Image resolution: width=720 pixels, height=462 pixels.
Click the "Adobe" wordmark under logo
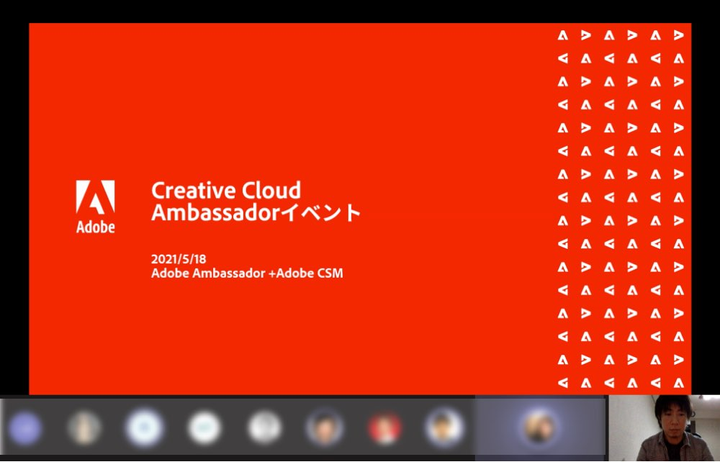point(96,227)
